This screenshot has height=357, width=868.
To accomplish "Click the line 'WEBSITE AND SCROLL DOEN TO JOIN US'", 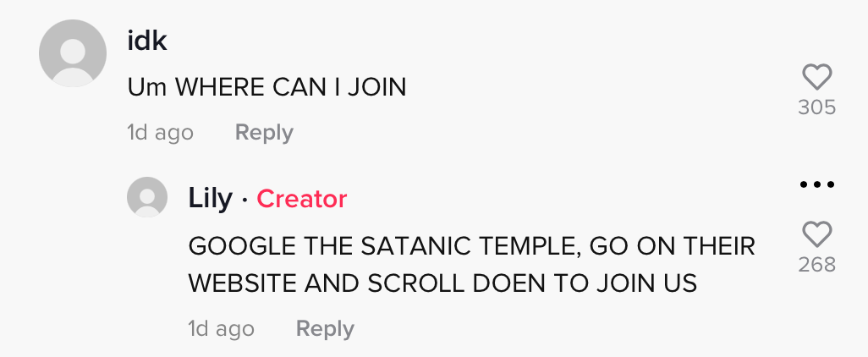I will (442, 283).
